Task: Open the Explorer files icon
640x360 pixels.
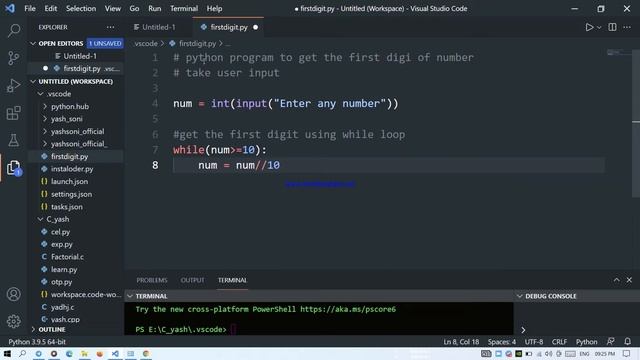Action: 13,167
